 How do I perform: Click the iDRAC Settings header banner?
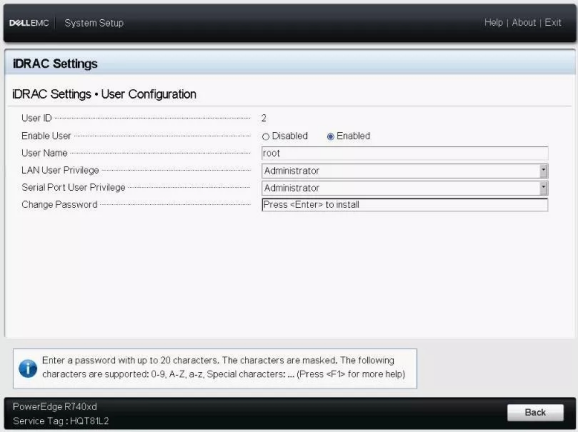(290, 63)
